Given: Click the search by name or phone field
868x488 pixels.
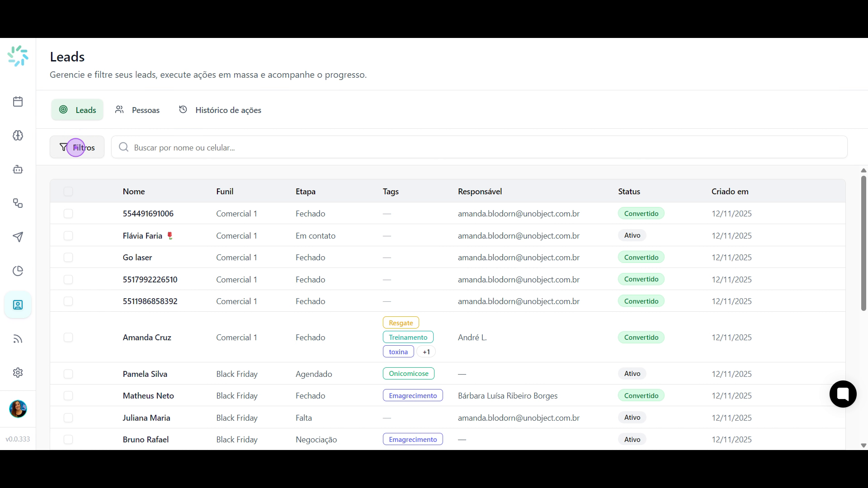Looking at the screenshot, I should 479,147.
